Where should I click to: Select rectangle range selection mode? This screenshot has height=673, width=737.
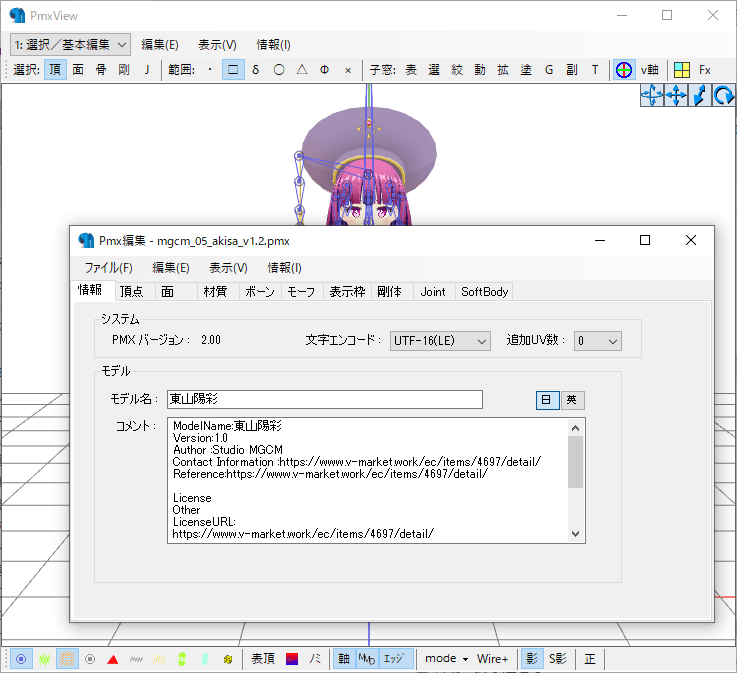(x=232, y=70)
